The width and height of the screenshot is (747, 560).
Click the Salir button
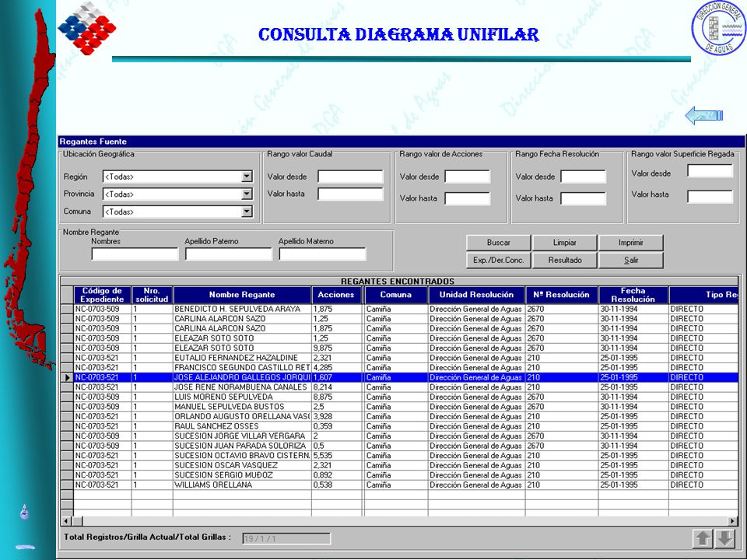[x=631, y=260]
